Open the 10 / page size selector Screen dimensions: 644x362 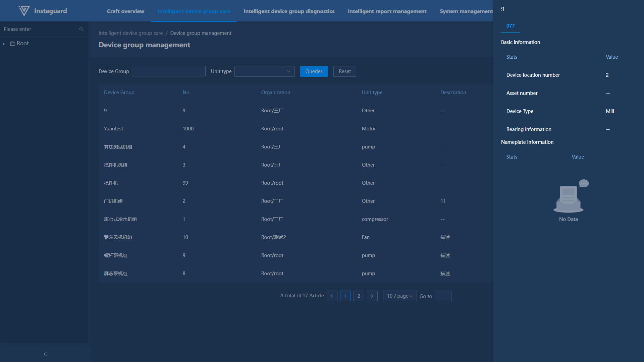[399, 296]
